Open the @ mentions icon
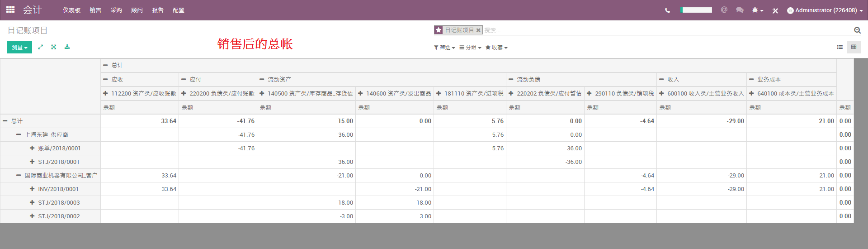The height and width of the screenshot is (249, 868). (x=724, y=10)
